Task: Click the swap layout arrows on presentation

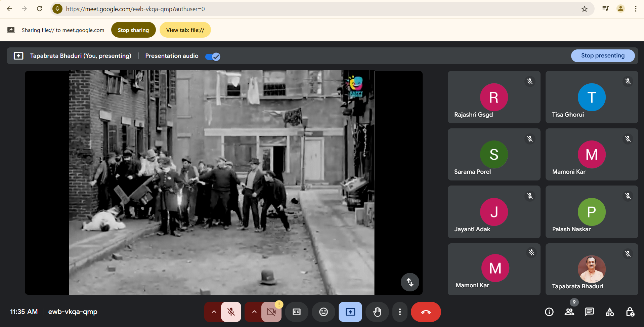Action: [x=410, y=282]
